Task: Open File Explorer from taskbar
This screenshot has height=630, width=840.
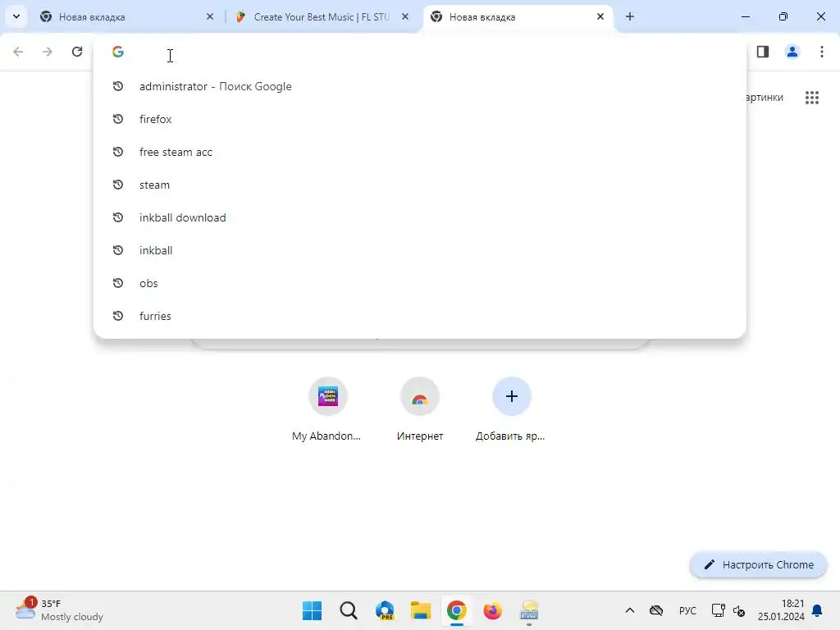Action: [421, 610]
